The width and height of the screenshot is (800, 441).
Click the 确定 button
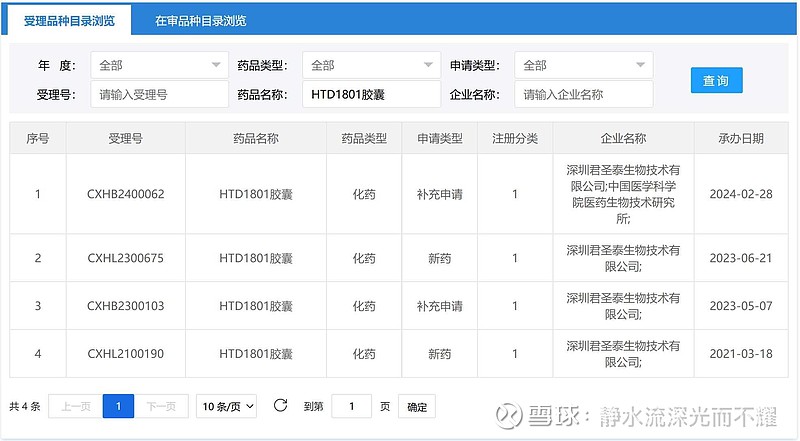[x=417, y=406]
